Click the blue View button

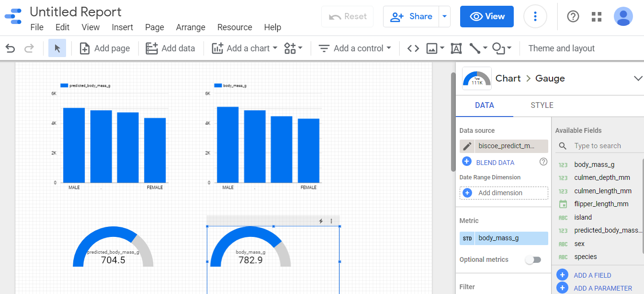pos(487,16)
